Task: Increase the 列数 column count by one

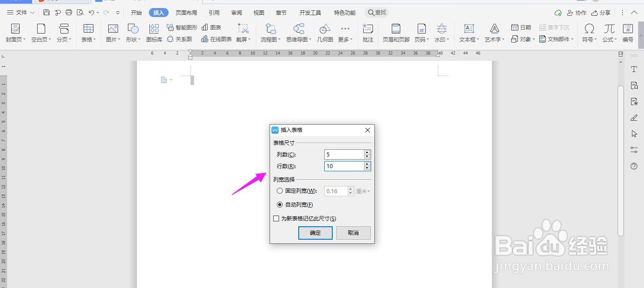Action: tap(367, 152)
